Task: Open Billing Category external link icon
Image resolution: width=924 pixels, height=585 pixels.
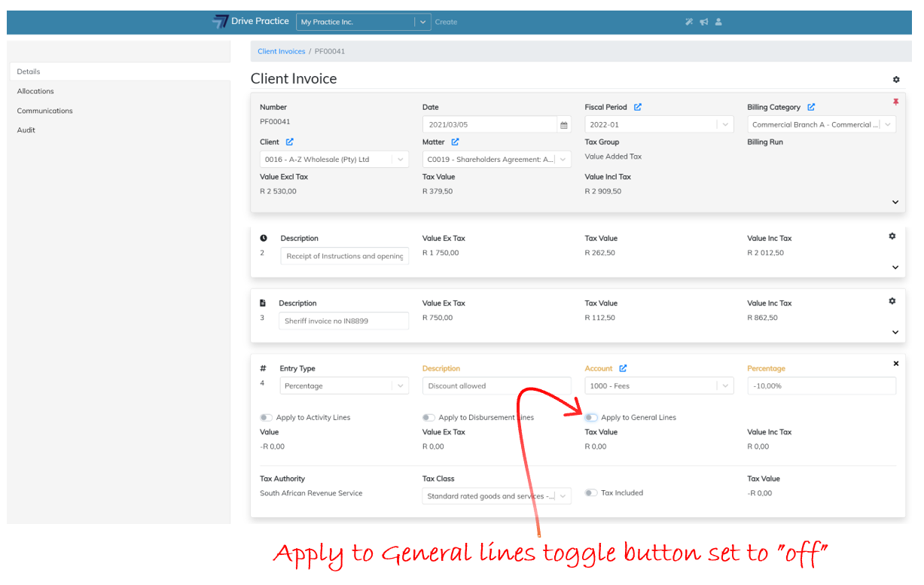Action: pyautogui.click(x=811, y=108)
